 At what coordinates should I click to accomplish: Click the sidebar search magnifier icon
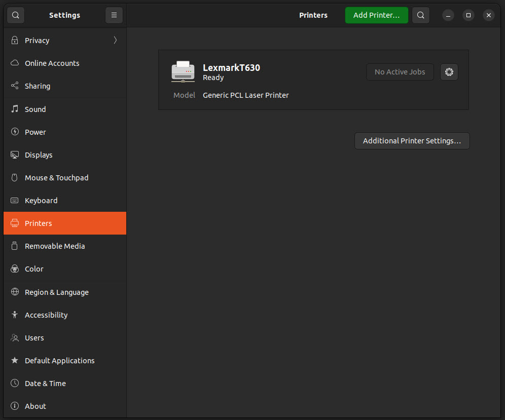pyautogui.click(x=16, y=15)
